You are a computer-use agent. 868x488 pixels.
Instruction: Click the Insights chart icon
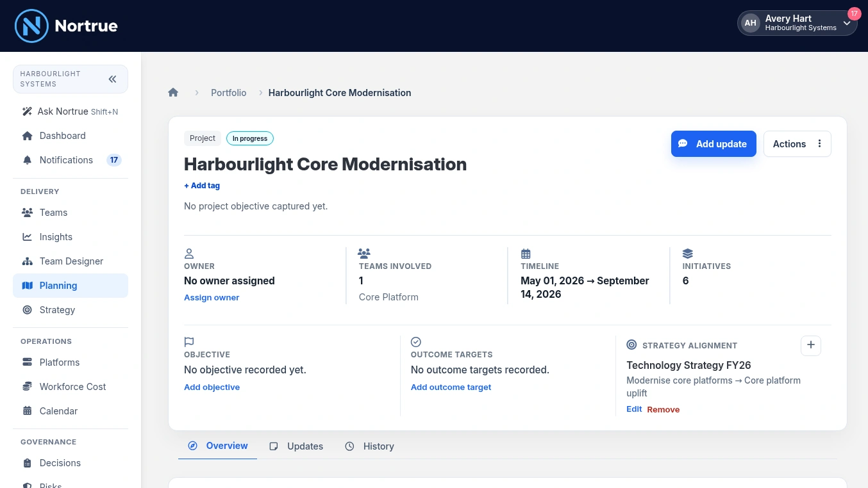coord(27,237)
